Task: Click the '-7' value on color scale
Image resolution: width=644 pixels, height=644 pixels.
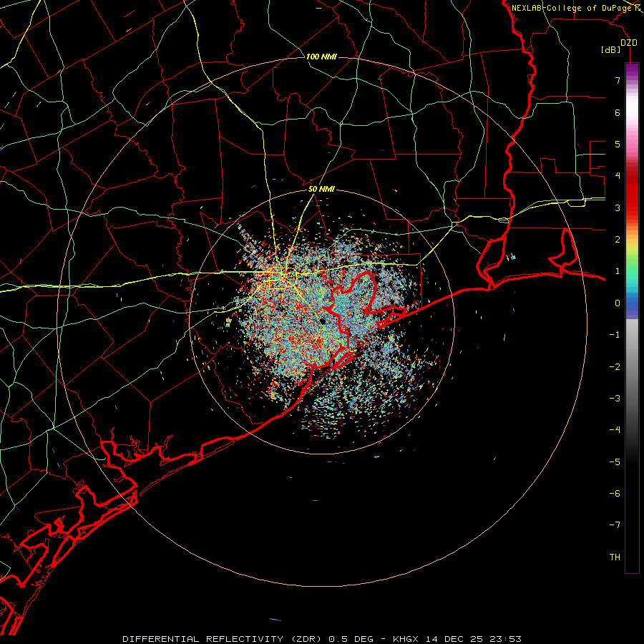Action: pyautogui.click(x=615, y=525)
